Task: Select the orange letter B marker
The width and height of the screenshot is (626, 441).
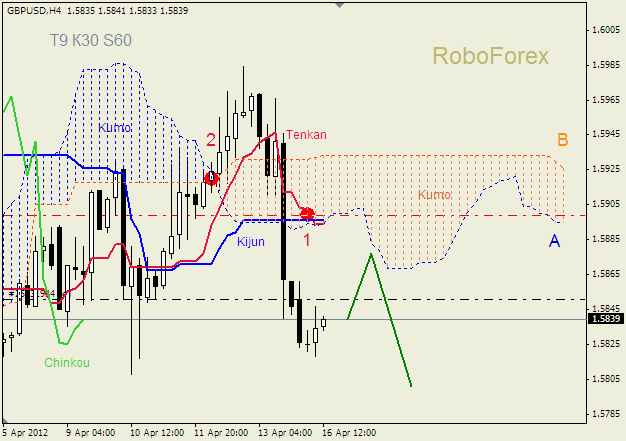Action: click(563, 140)
